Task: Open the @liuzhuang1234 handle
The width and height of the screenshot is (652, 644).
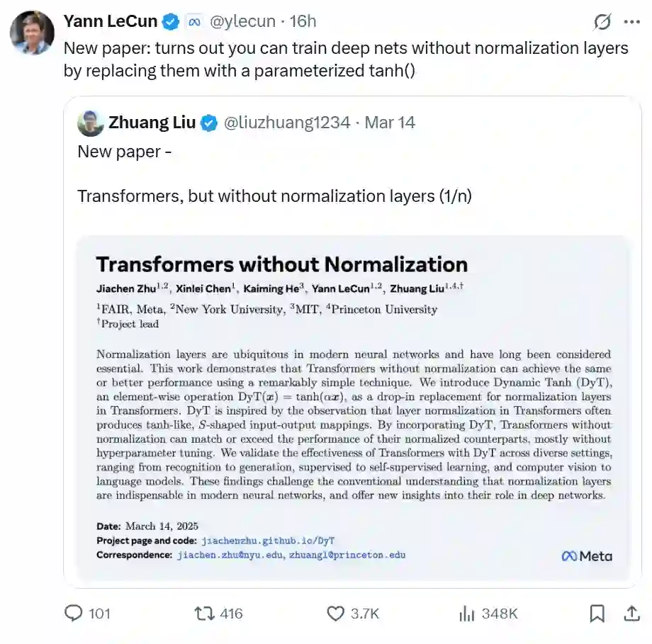Action: [287, 123]
